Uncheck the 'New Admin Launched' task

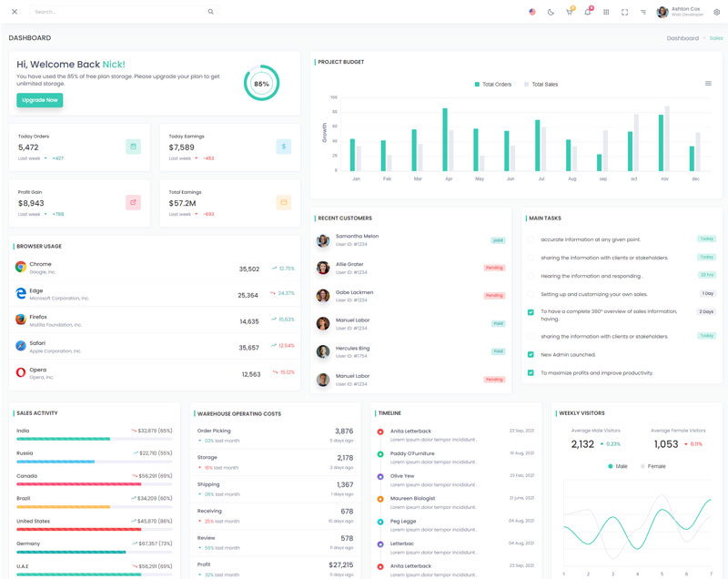pyautogui.click(x=531, y=354)
